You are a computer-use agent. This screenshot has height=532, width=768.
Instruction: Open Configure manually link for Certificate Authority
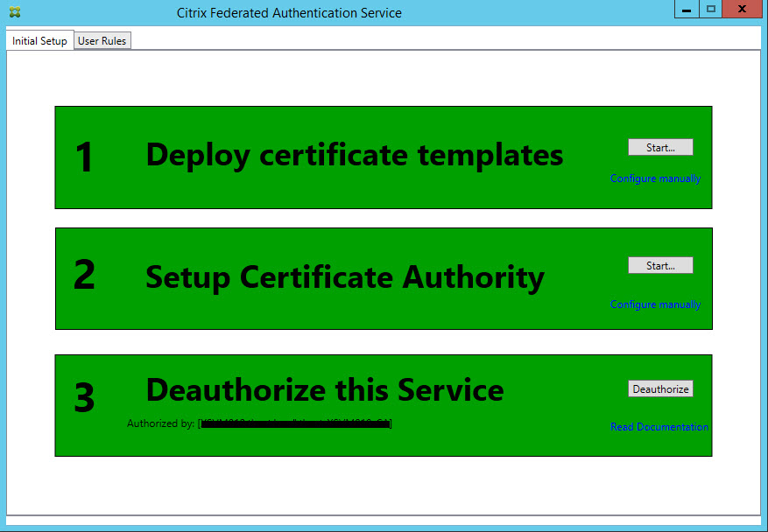(655, 304)
